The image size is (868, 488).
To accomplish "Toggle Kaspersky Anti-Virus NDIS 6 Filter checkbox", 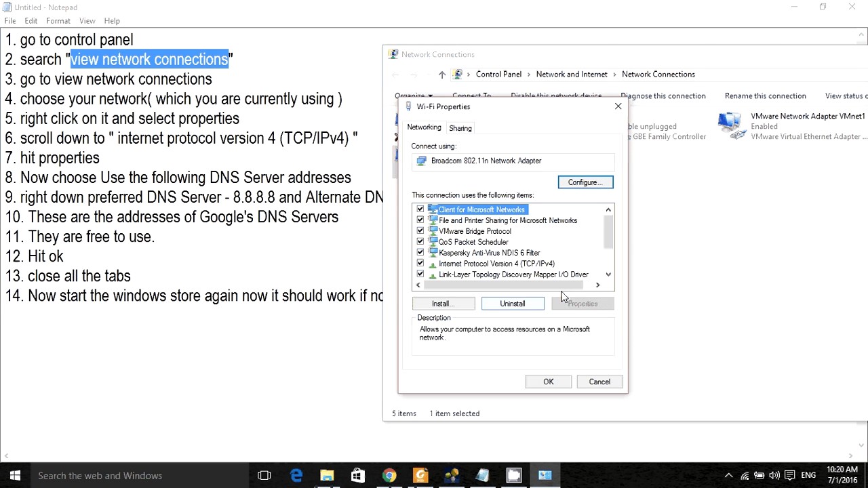I will pos(420,253).
